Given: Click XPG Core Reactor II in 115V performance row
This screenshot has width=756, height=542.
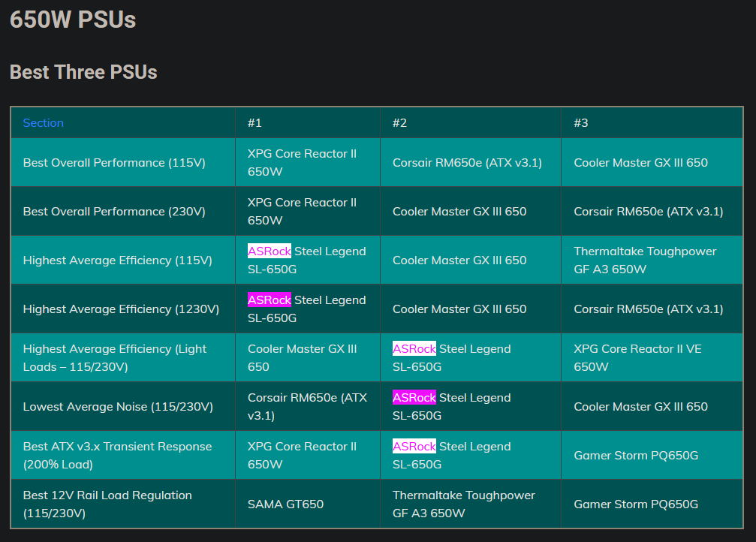Looking at the screenshot, I should coord(302,162).
